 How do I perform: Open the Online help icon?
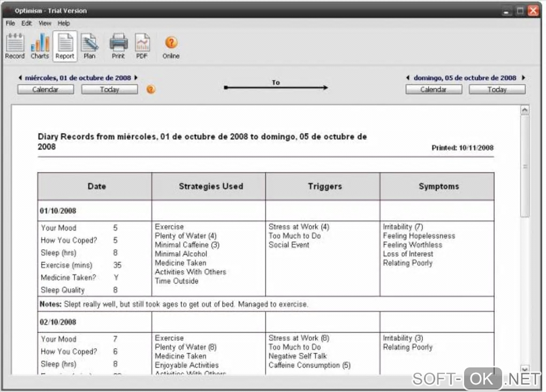coord(171,47)
